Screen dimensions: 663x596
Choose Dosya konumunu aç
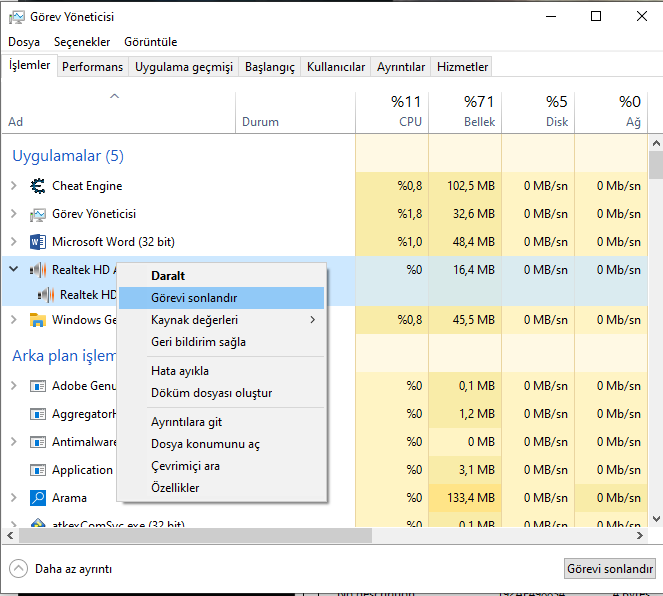coord(222,444)
